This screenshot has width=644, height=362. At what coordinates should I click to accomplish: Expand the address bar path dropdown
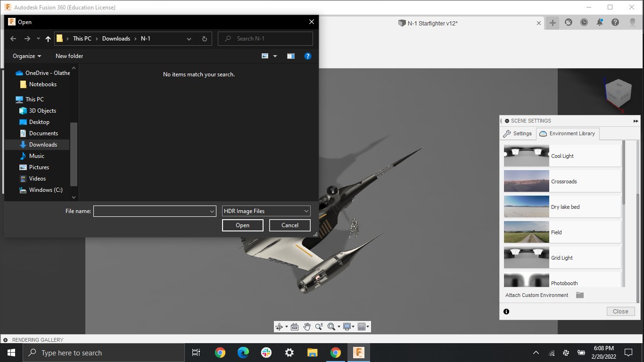pos(189,39)
